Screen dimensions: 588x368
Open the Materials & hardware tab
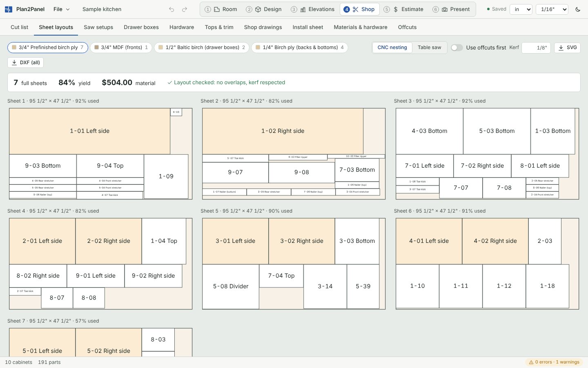click(361, 27)
